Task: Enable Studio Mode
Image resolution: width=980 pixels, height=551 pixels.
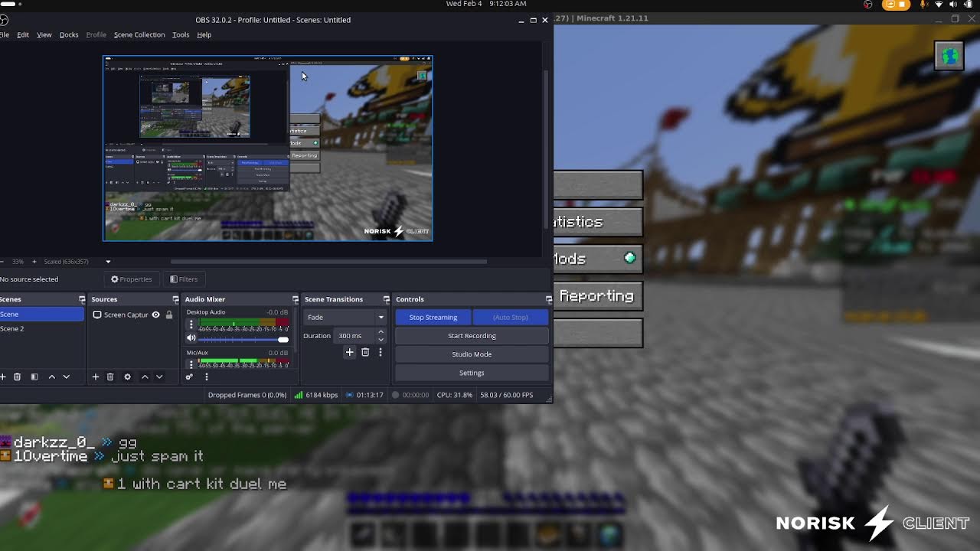Action: 472,354
